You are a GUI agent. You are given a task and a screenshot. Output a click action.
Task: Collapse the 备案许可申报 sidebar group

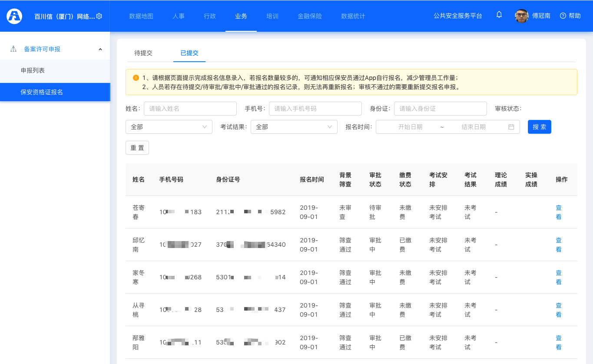tap(100, 49)
